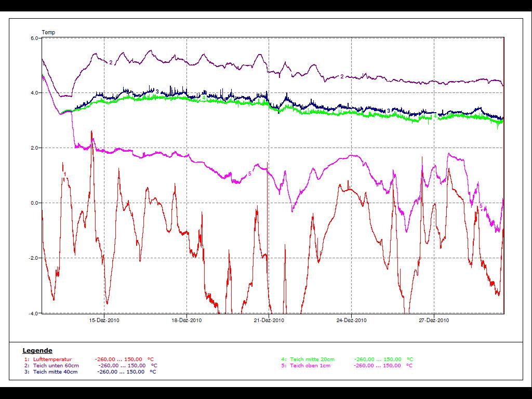Click the -4.0 value on the Y axis

click(x=34, y=313)
